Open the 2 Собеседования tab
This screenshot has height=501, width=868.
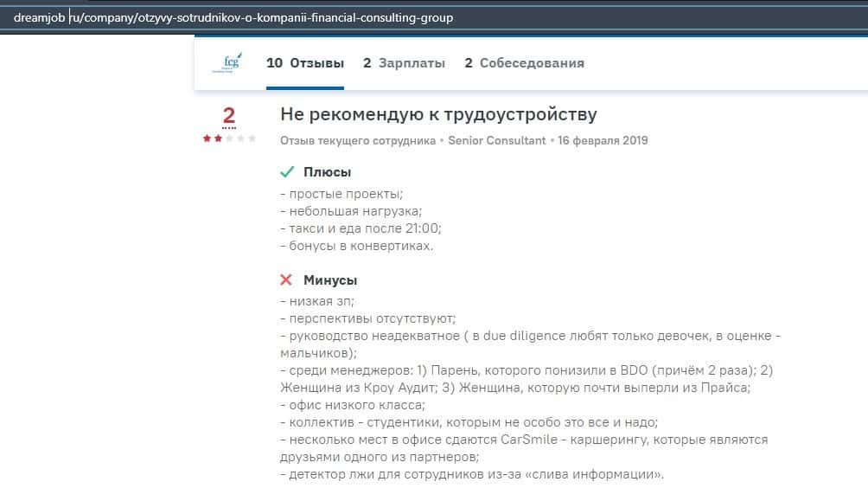click(x=524, y=63)
